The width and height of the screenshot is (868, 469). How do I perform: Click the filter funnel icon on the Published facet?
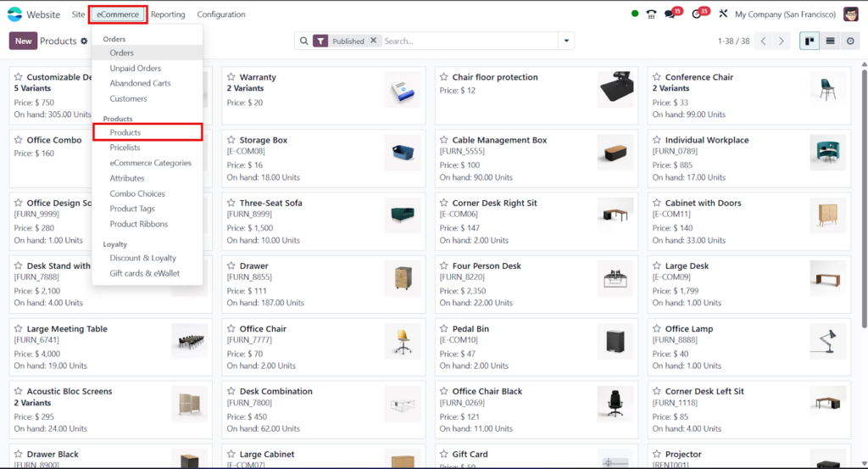320,41
